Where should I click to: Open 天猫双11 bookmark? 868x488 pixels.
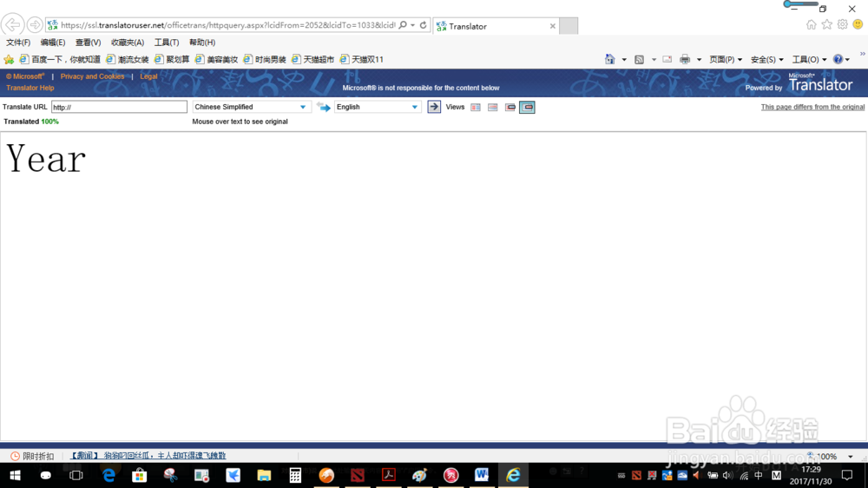[x=361, y=59]
